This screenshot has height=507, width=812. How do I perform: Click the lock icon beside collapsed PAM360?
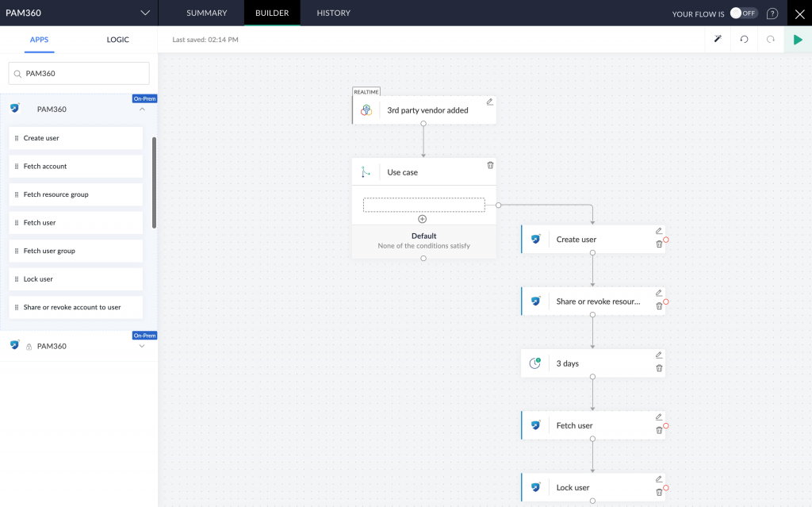point(29,347)
